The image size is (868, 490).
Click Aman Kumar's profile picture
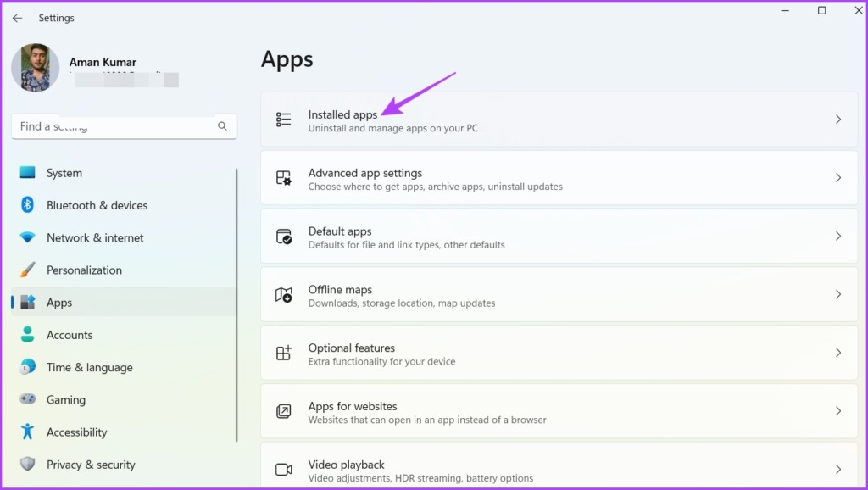tap(35, 68)
